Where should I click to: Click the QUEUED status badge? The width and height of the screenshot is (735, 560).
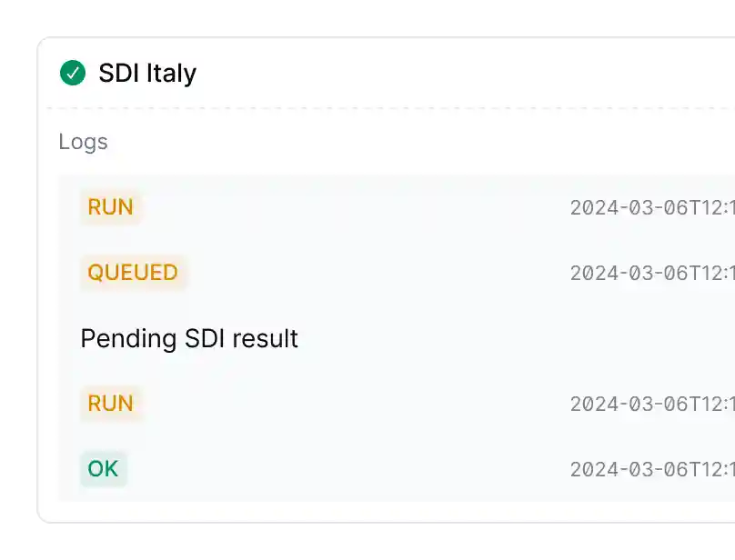point(133,273)
